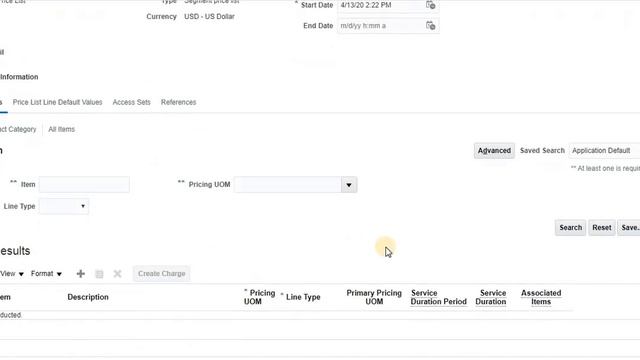Click the Pricing UOM column header
Viewport: 640px width, 360px height.
pyautogui.click(x=259, y=297)
